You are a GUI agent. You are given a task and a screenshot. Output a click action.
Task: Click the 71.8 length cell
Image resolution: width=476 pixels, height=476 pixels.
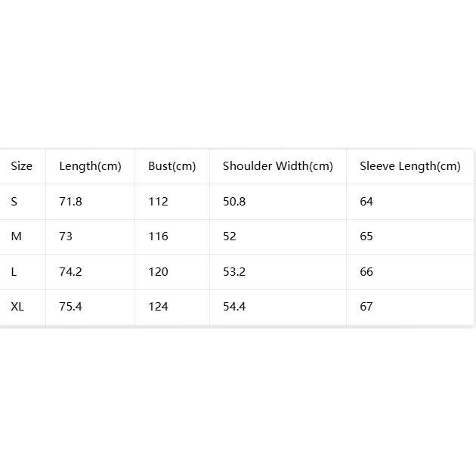(x=70, y=202)
